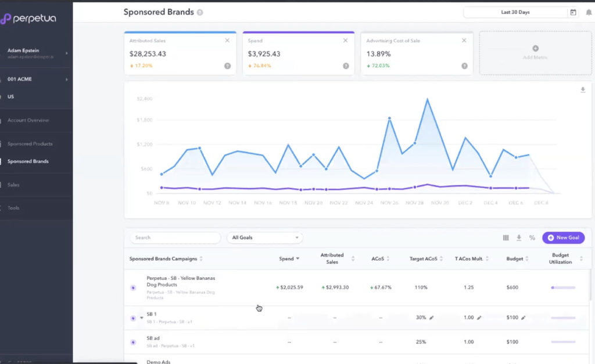The width and height of the screenshot is (595, 364).
Task: Sort by T ACos Mult. column
Action: (472, 258)
